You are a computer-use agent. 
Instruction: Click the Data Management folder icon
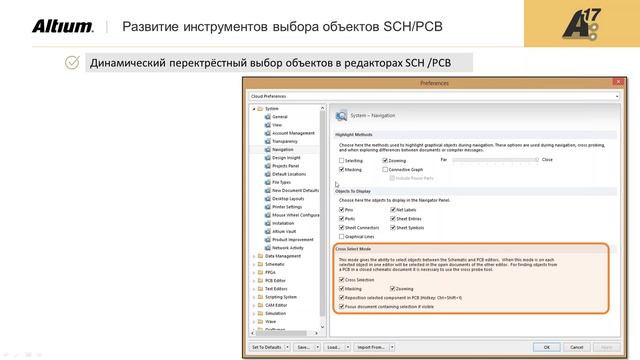pos(260,256)
